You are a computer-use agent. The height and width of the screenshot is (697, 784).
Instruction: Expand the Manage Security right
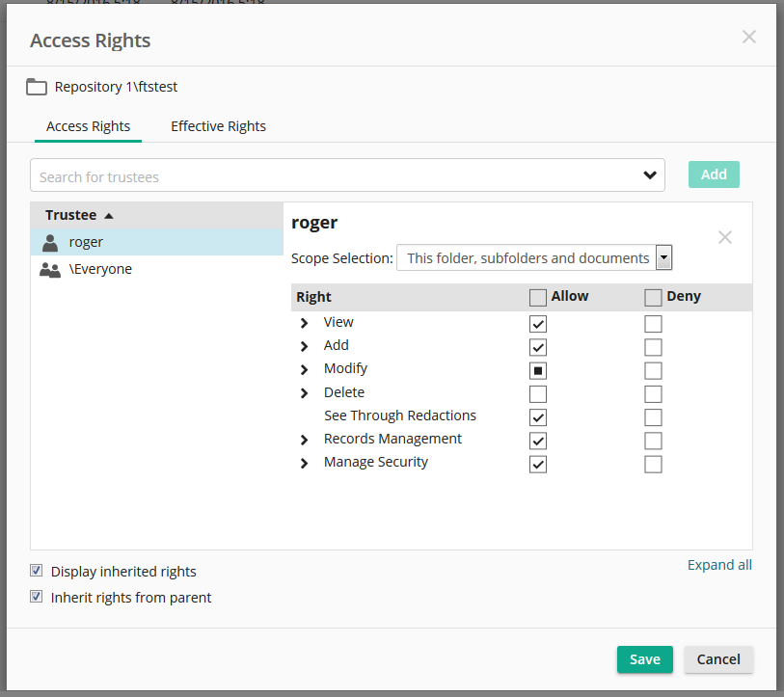tap(304, 463)
